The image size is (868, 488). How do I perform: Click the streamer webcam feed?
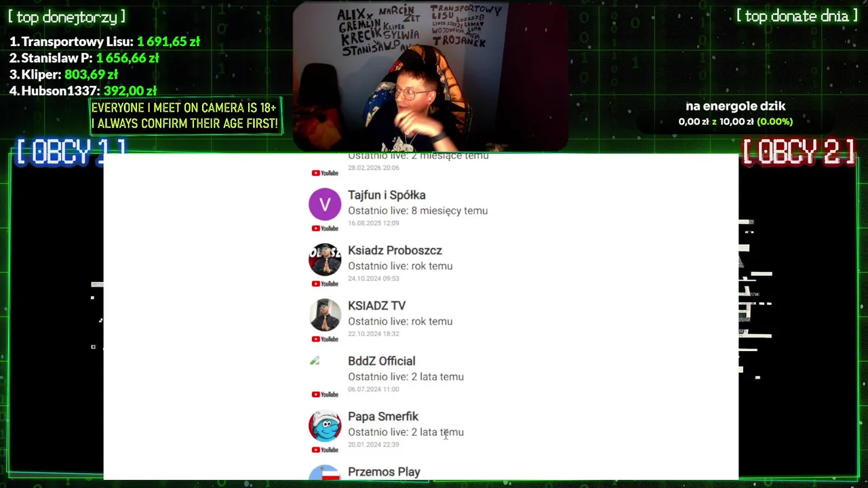click(431, 77)
